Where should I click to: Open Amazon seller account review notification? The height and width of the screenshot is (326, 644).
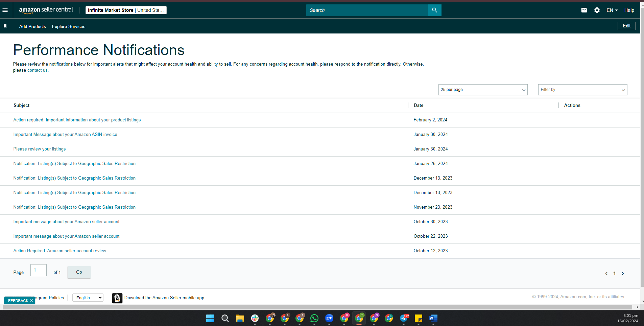[59, 251]
